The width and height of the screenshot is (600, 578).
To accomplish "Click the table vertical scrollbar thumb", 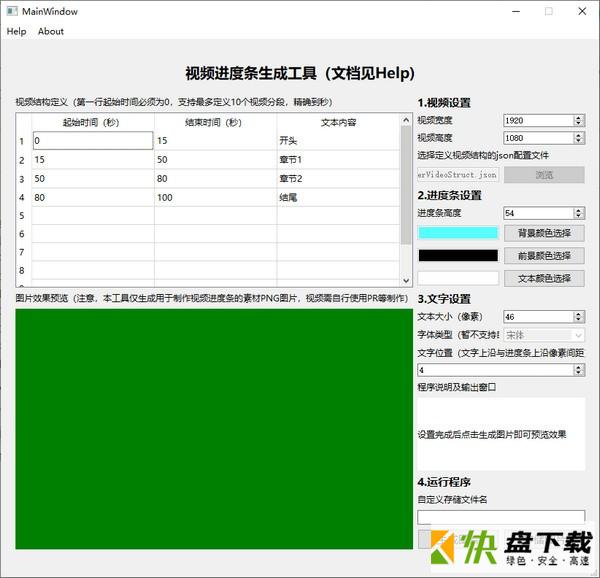I will click(406, 185).
